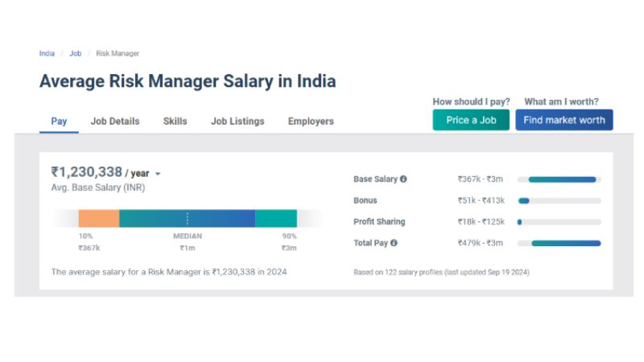The width and height of the screenshot is (644, 362).
Task: Click the Base Salary info icon
Action: [x=403, y=179]
